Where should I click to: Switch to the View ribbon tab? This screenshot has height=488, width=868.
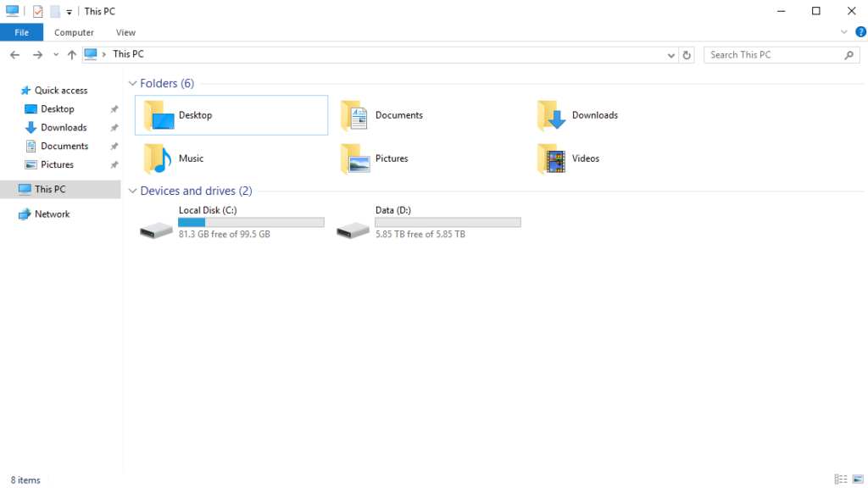pyautogui.click(x=125, y=33)
